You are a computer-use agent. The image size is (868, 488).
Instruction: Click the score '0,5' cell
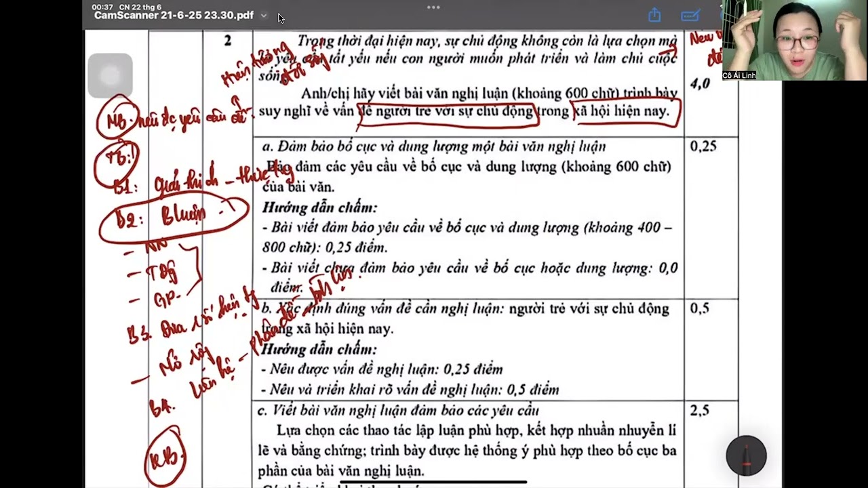coord(700,308)
